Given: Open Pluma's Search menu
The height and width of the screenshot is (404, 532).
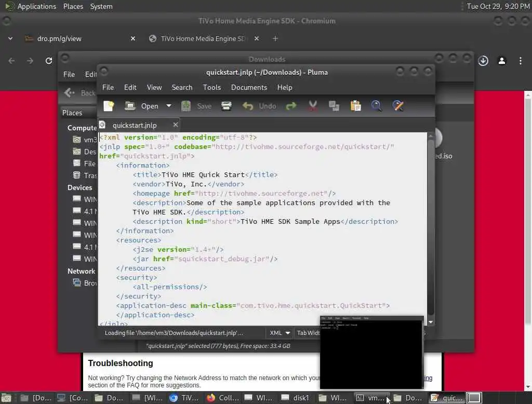Looking at the screenshot, I should 182,88.
